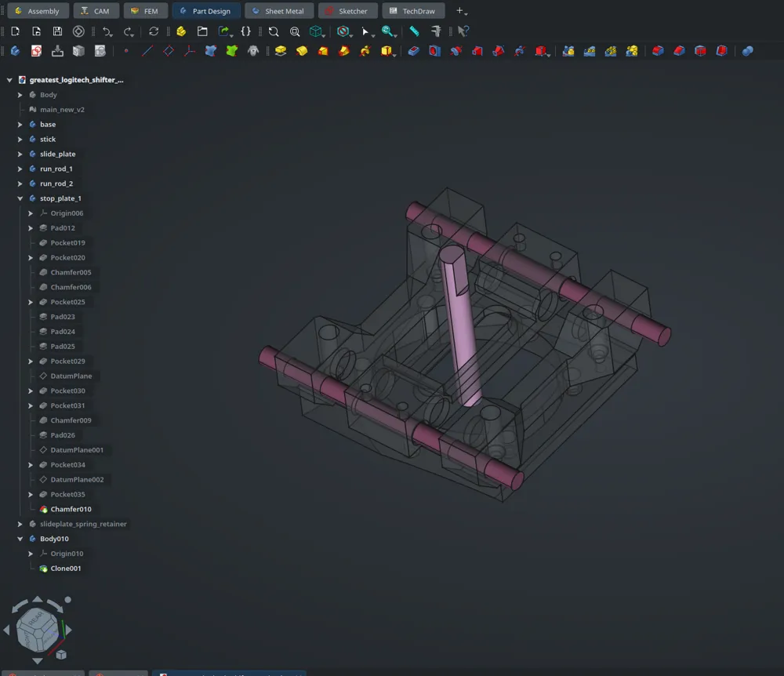784x676 pixels.
Task: Create a local coordinate system
Action: (190, 51)
